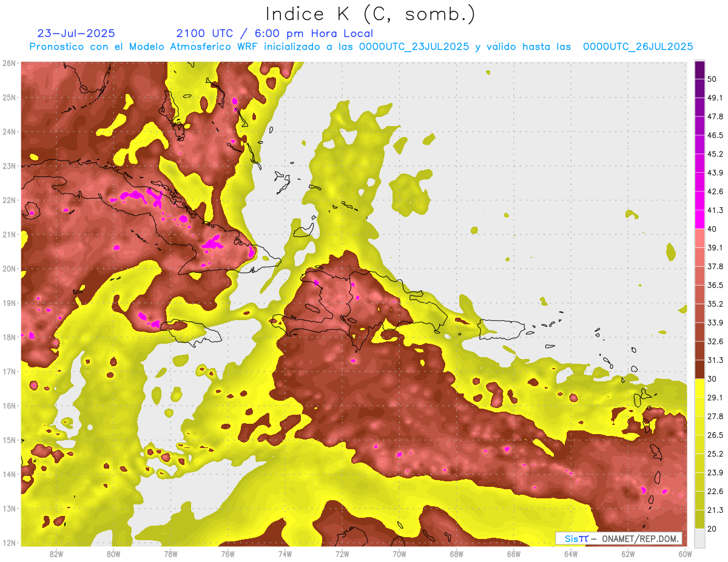Click the '46.5' colorbar value

pyautogui.click(x=715, y=135)
